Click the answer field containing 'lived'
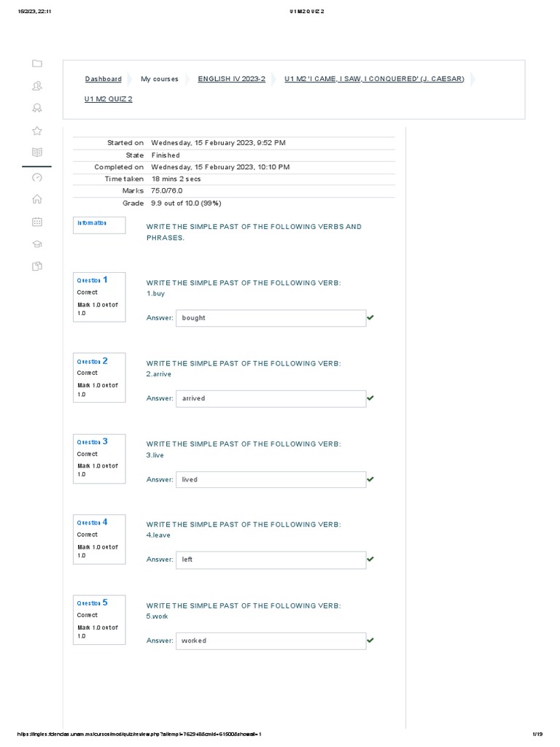 pyautogui.click(x=271, y=479)
